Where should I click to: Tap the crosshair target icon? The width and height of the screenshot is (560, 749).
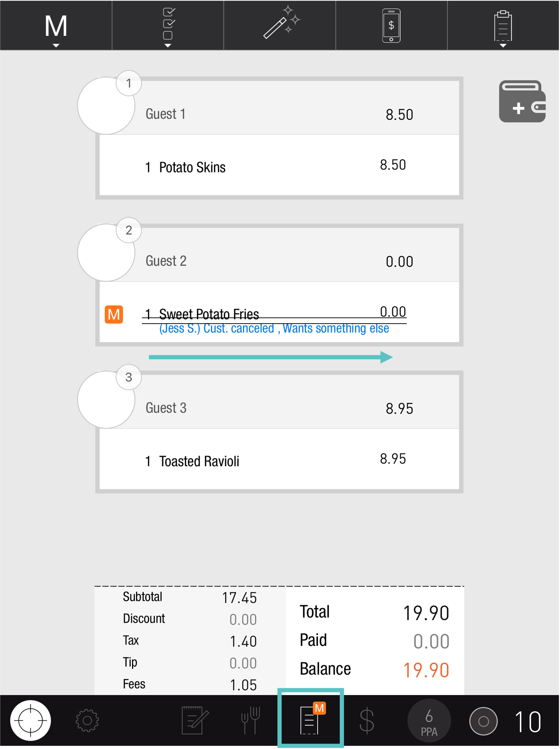pos(30,720)
